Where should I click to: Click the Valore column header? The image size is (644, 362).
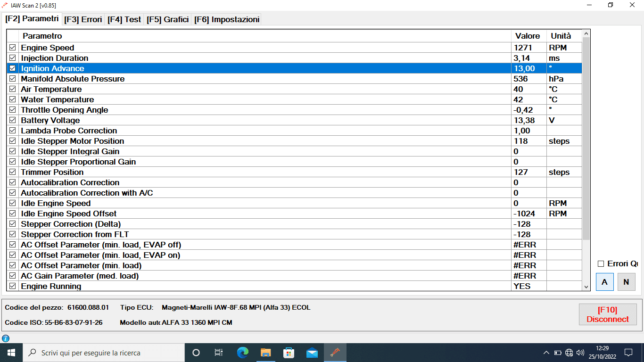pos(529,36)
